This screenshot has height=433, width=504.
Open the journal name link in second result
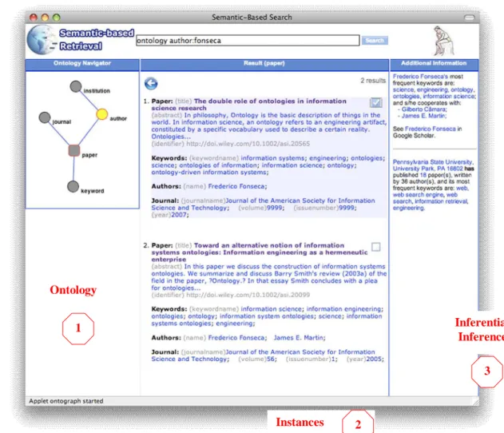tap(264, 356)
